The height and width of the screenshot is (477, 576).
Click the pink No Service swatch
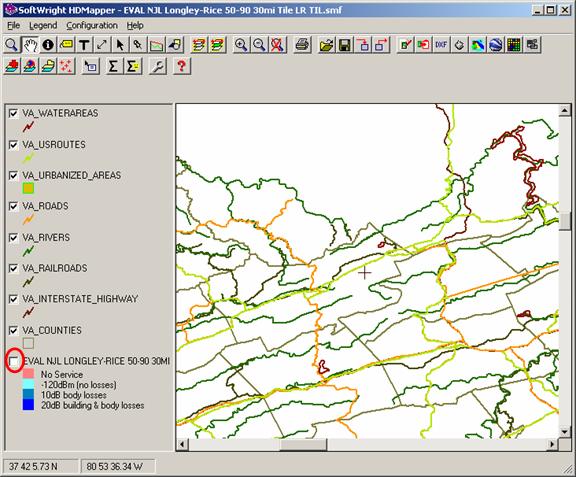(x=28, y=374)
